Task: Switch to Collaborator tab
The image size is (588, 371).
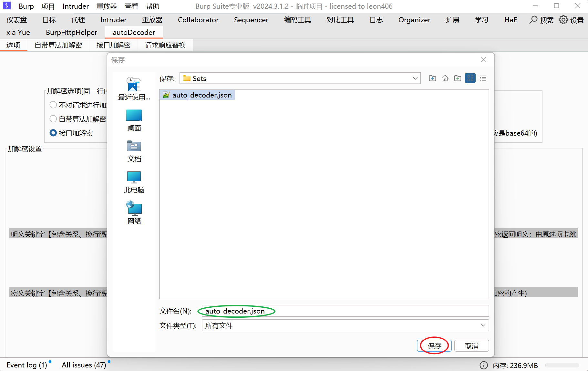Action: click(198, 20)
